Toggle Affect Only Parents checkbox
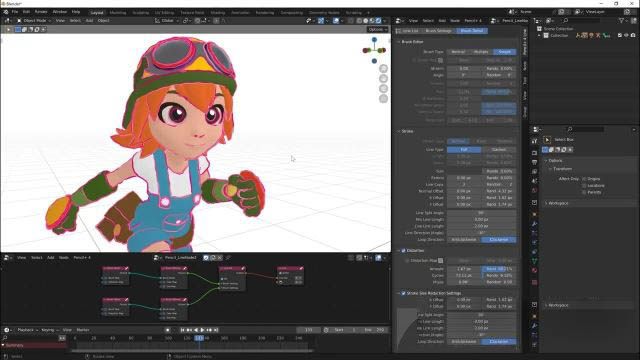Viewport: 640px width, 360px height. (x=584, y=192)
